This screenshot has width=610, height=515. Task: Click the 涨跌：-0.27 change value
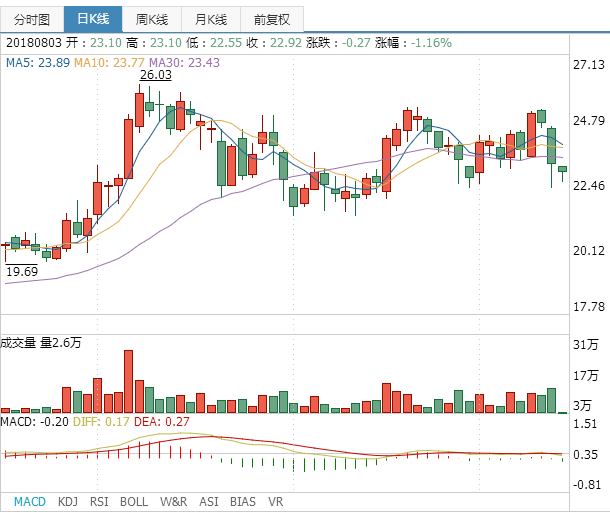[x=338, y=42]
